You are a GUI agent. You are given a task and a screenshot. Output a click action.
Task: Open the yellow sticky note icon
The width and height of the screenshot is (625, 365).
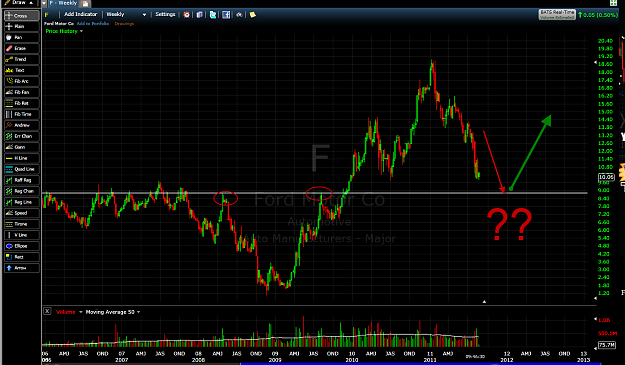point(253,15)
